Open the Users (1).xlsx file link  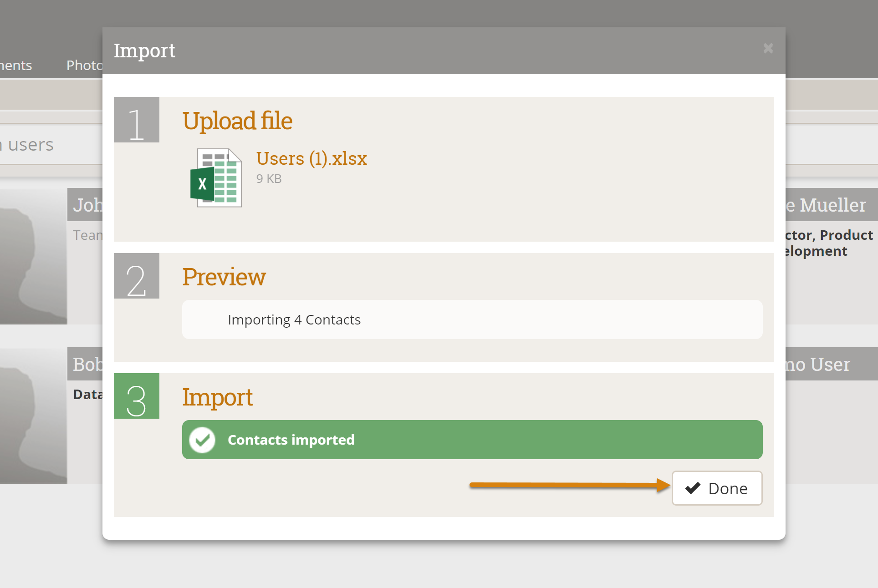point(311,159)
